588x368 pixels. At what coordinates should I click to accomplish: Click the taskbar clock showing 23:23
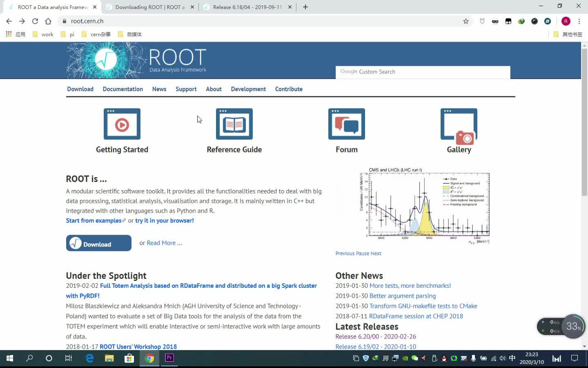tap(532, 358)
